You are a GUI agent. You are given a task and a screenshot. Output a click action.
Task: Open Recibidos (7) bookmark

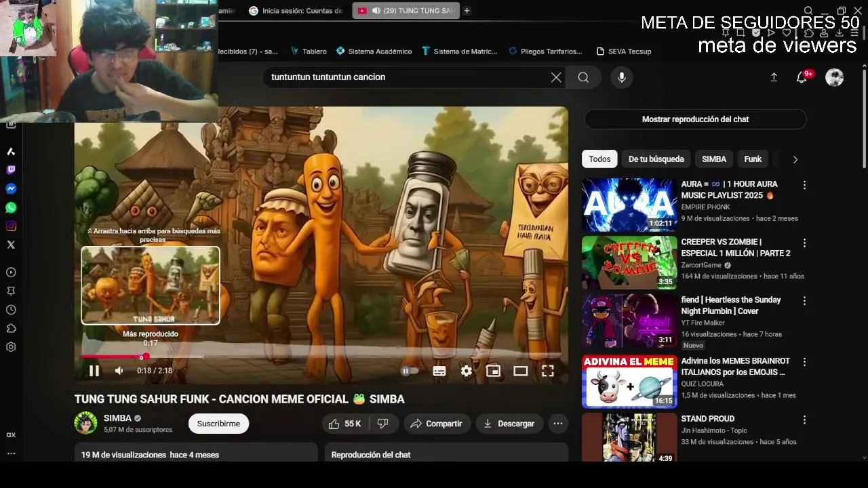(x=248, y=52)
